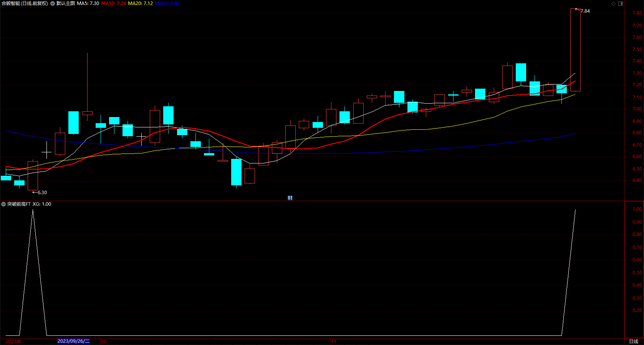Click the 7.00 price axis label

637,109
